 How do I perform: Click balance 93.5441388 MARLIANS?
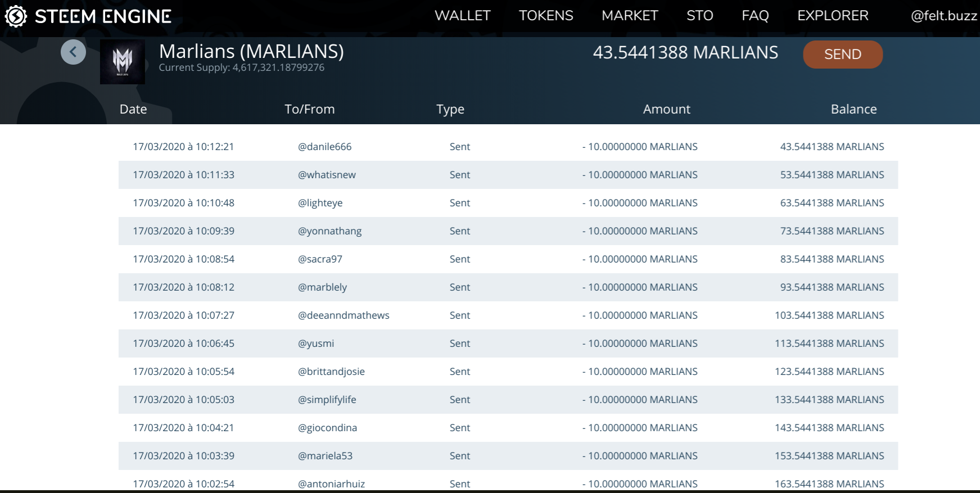point(832,287)
